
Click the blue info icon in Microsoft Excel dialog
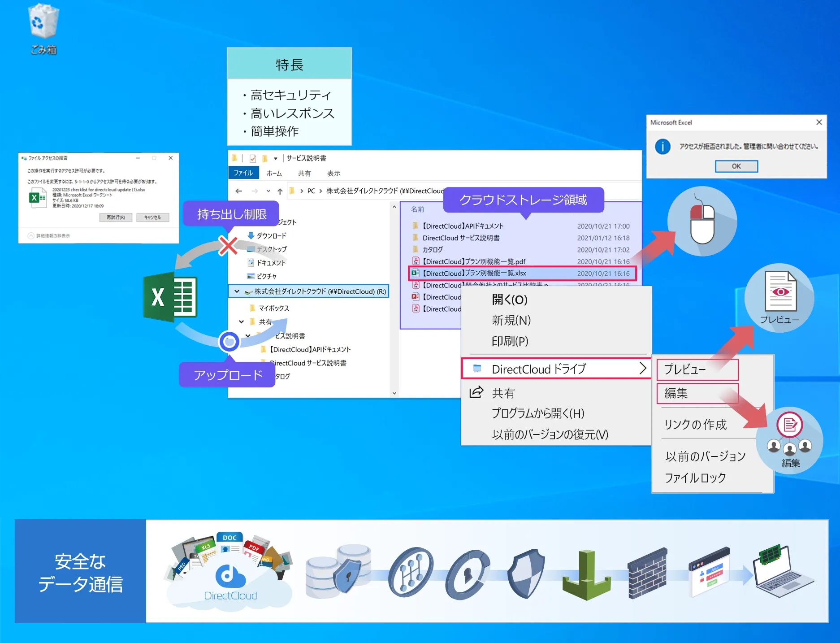[x=662, y=146]
